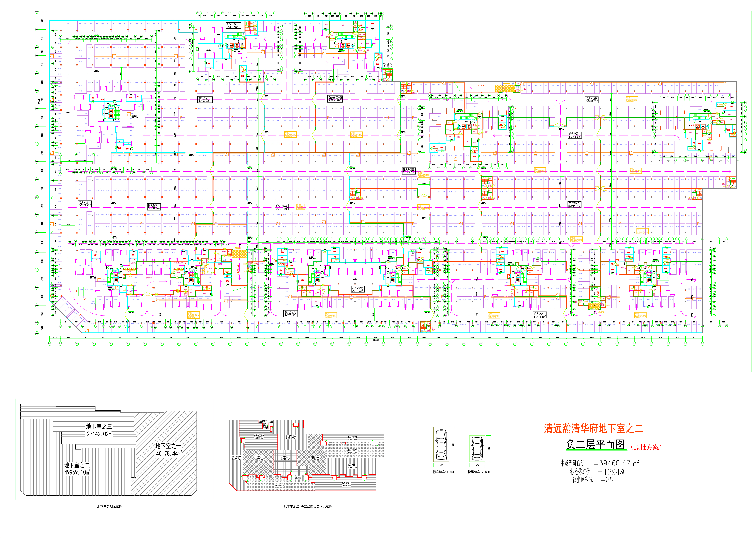This screenshot has width=756, height=538.
Task: Click 地下室之二 49969.10m² in phase diagram
Action: point(77,469)
